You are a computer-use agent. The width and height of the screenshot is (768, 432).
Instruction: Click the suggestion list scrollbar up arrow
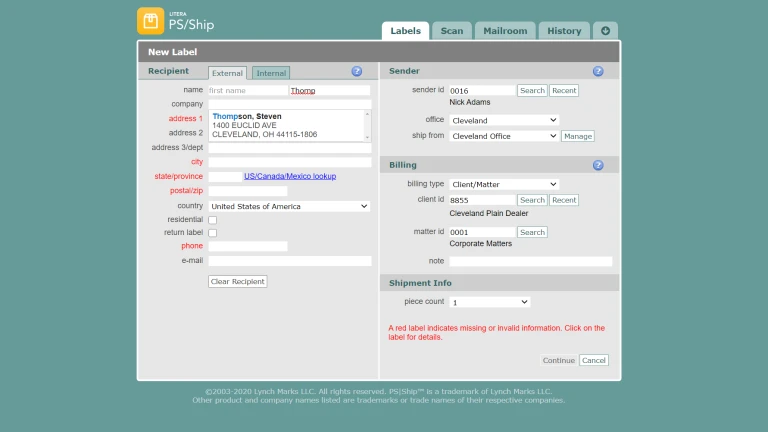(x=367, y=114)
